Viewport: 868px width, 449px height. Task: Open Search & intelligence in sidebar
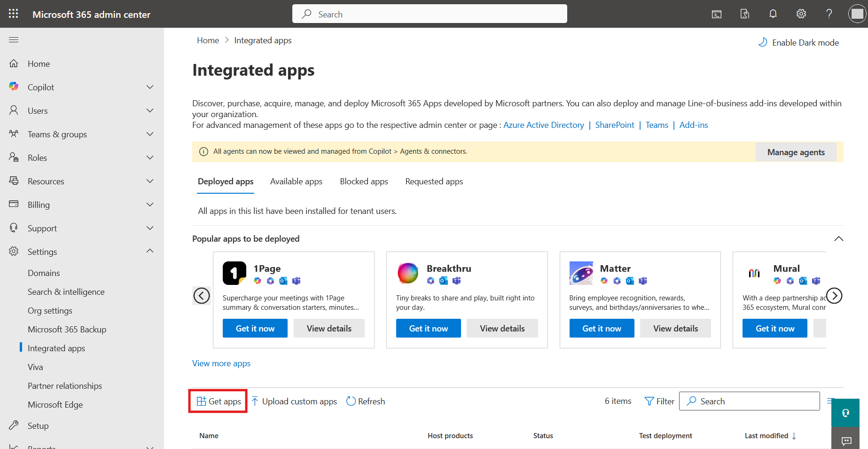tap(66, 292)
